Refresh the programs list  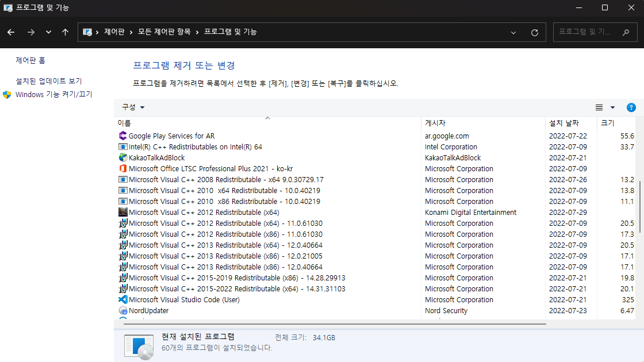534,32
